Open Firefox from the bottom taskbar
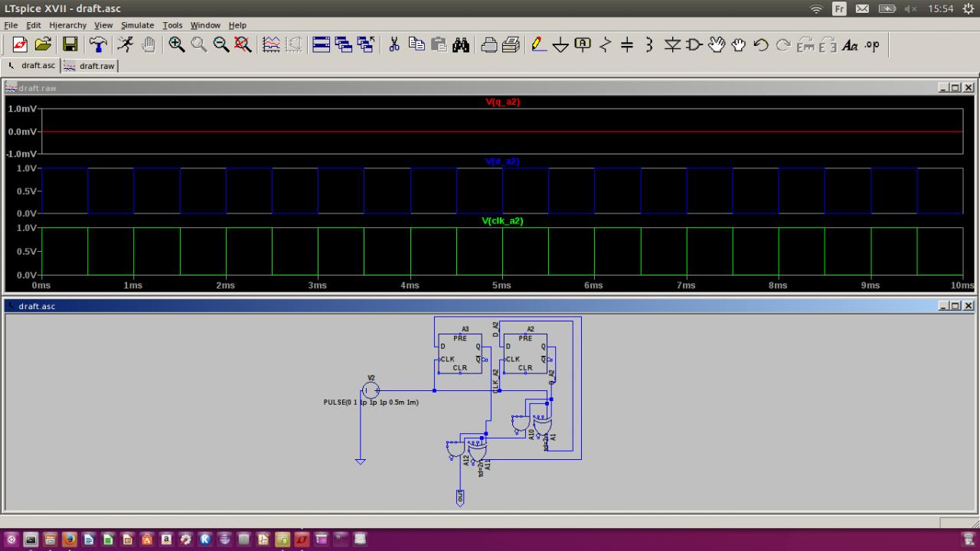The height and width of the screenshot is (551, 980). point(69,540)
